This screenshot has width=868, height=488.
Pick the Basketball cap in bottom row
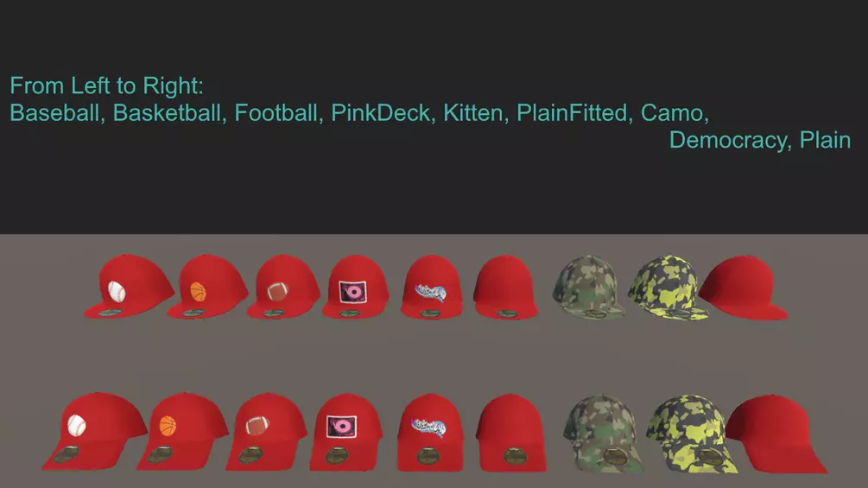[x=183, y=432]
